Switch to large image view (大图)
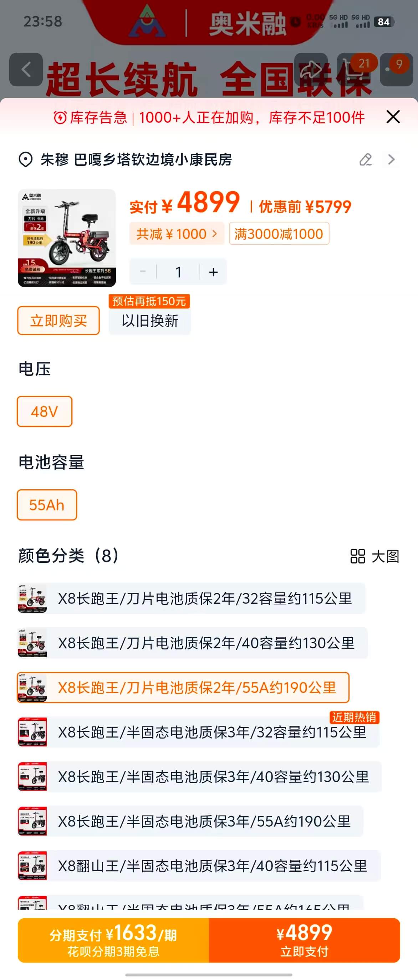 [374, 556]
